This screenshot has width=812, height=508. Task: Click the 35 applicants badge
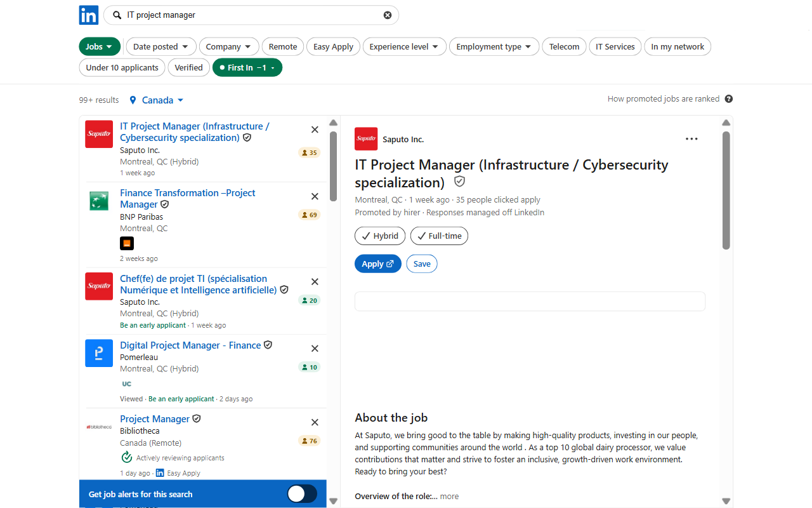310,152
